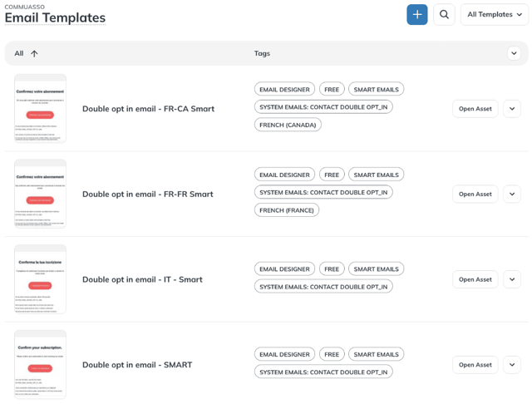The height and width of the screenshot is (404, 532).
Task: Select thumbnail of Double opt in SMART
Action: (41, 365)
